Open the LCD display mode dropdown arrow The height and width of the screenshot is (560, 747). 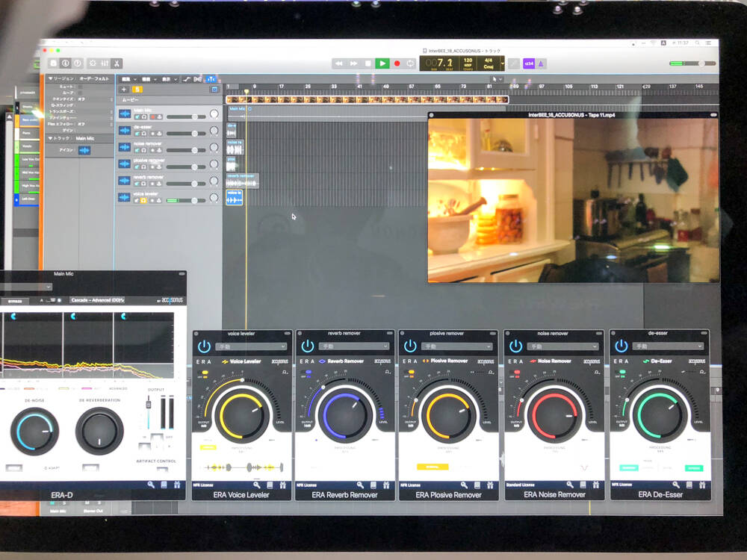click(502, 63)
